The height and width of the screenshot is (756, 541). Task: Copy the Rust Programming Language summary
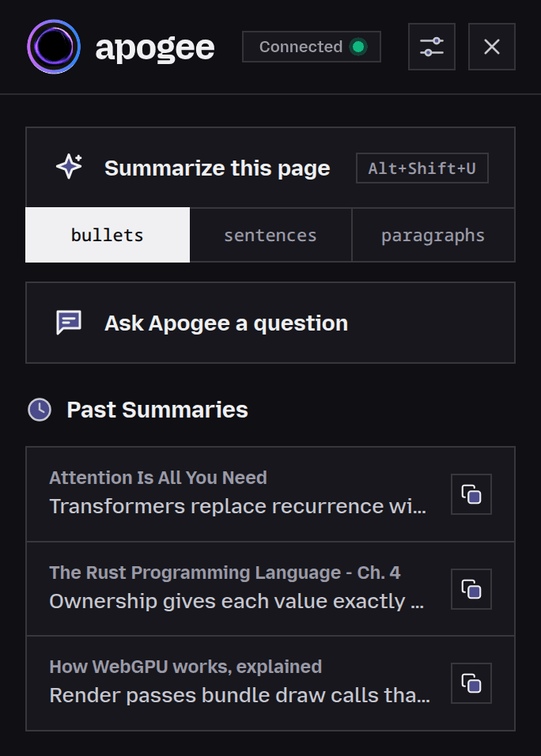tap(471, 588)
